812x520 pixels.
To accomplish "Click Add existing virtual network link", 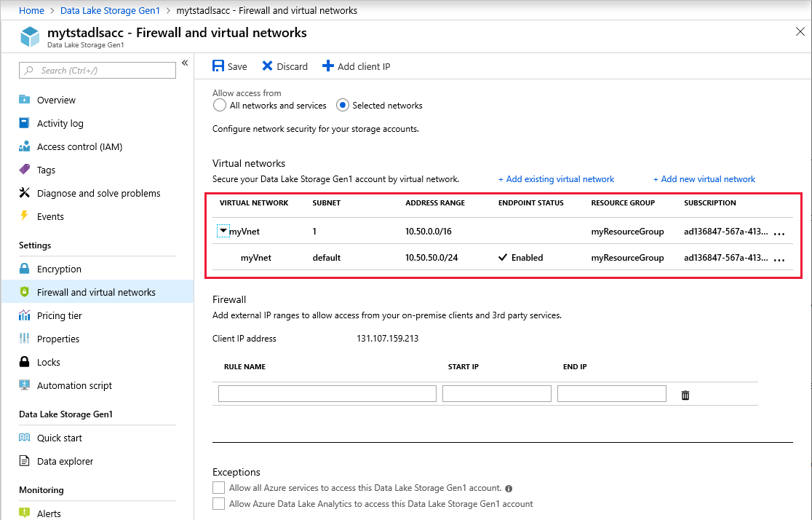I will coord(556,179).
